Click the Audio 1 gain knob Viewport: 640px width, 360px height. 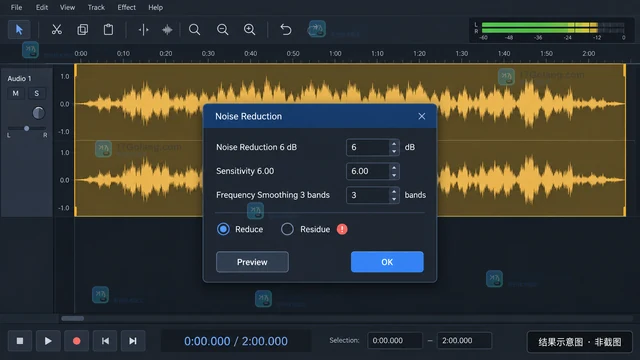point(38,113)
